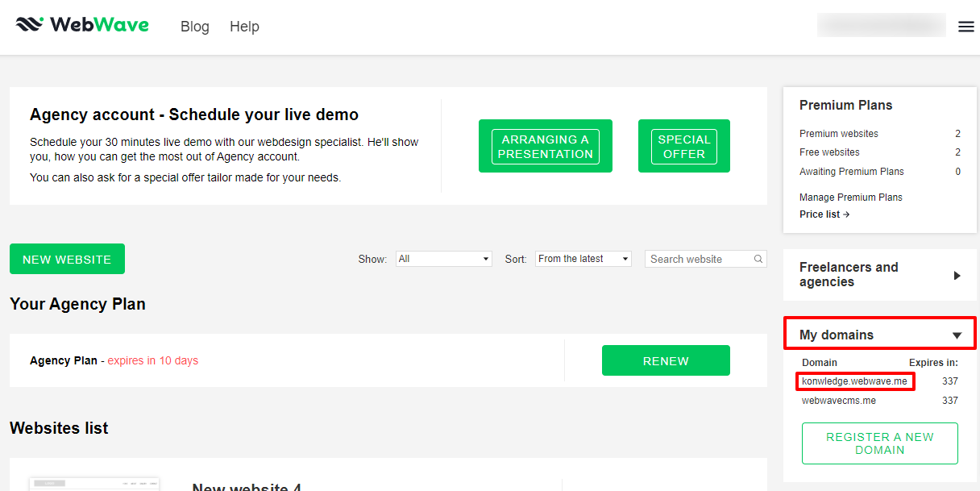Open the New website 4 thumbnail
The height and width of the screenshot is (491, 980).
tap(94, 483)
